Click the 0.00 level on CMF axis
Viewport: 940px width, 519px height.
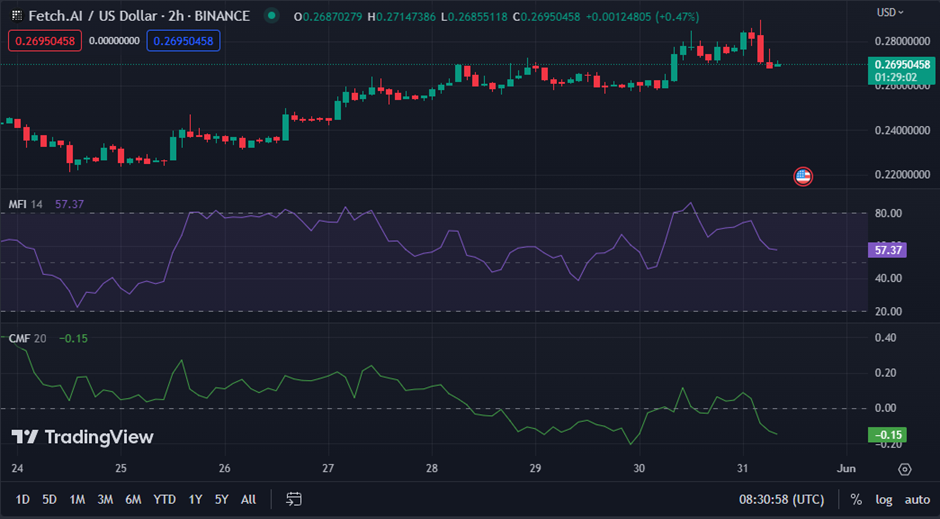pyautogui.click(x=885, y=408)
